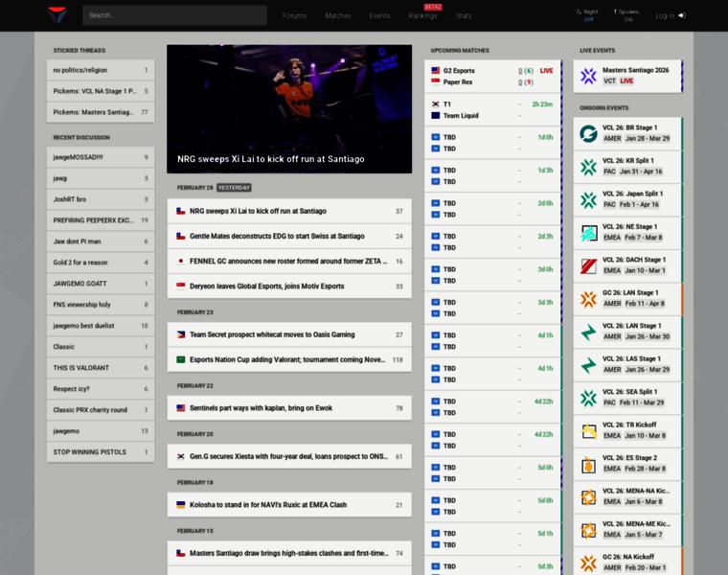This screenshot has width=728, height=575.
Task: Open the Stats menu item
Action: tap(464, 15)
